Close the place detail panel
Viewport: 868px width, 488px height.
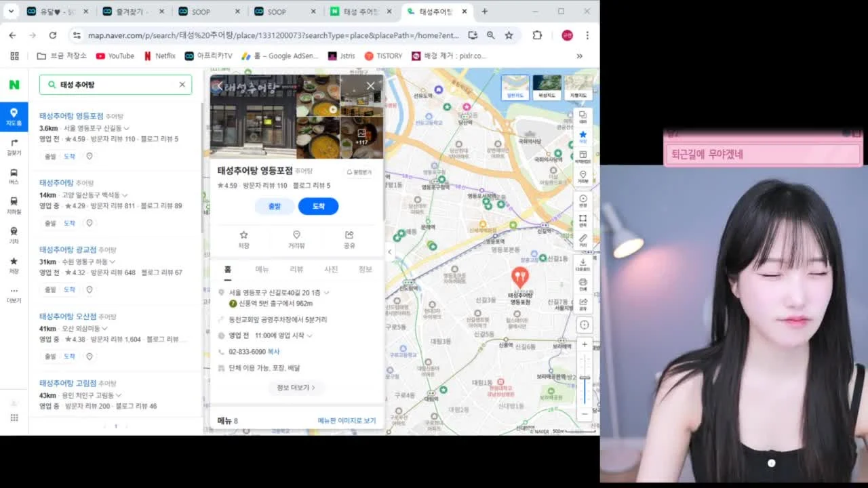(x=370, y=85)
